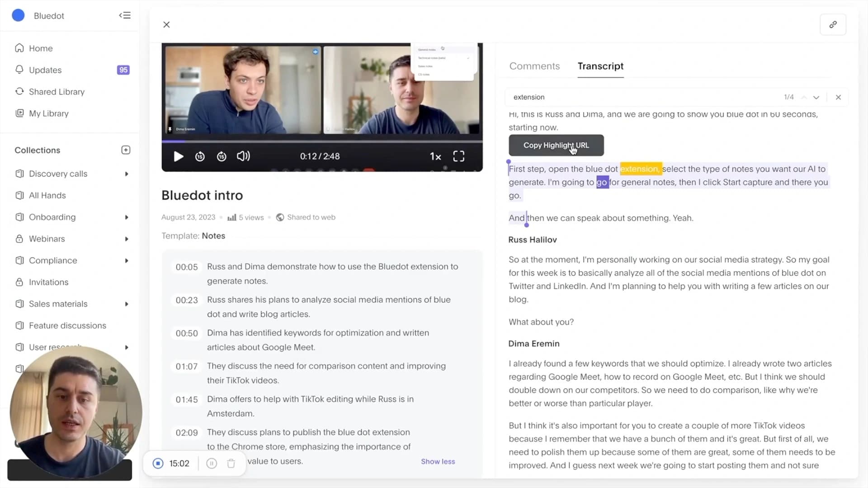Screen dimensions: 868x488
Task: Seek on the video progress bar
Action: click(322, 141)
